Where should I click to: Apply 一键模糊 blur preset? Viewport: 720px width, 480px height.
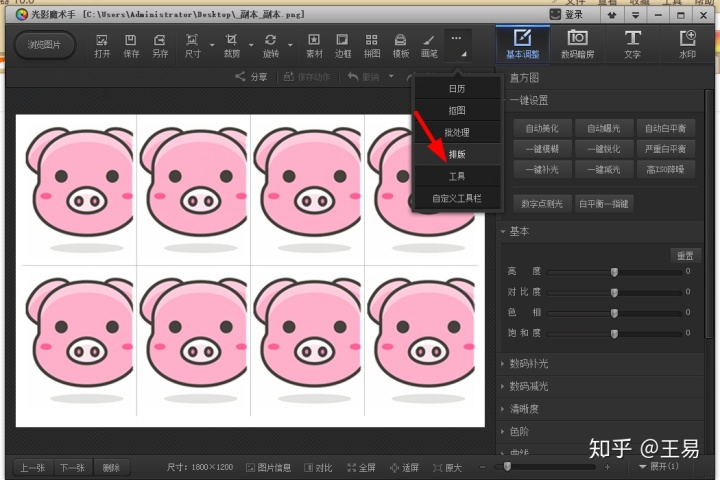click(542, 149)
